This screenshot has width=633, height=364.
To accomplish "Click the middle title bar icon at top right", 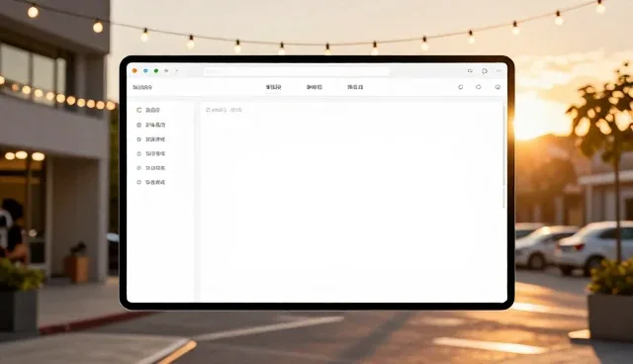I will tap(485, 71).
